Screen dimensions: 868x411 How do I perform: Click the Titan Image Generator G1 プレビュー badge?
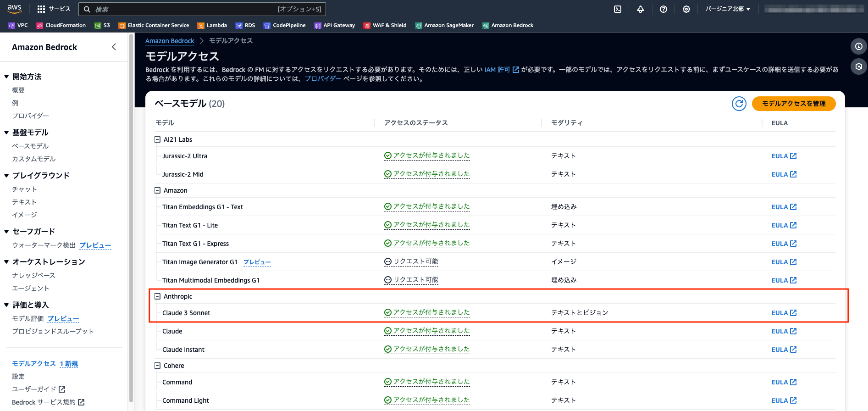pyautogui.click(x=257, y=262)
